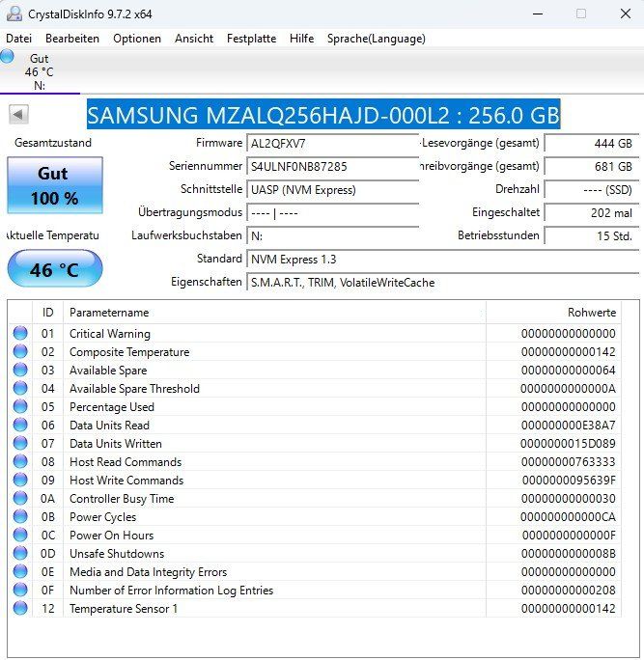The image size is (644, 660).
Task: Select the Percentage Used parameter name
Action: [112, 407]
